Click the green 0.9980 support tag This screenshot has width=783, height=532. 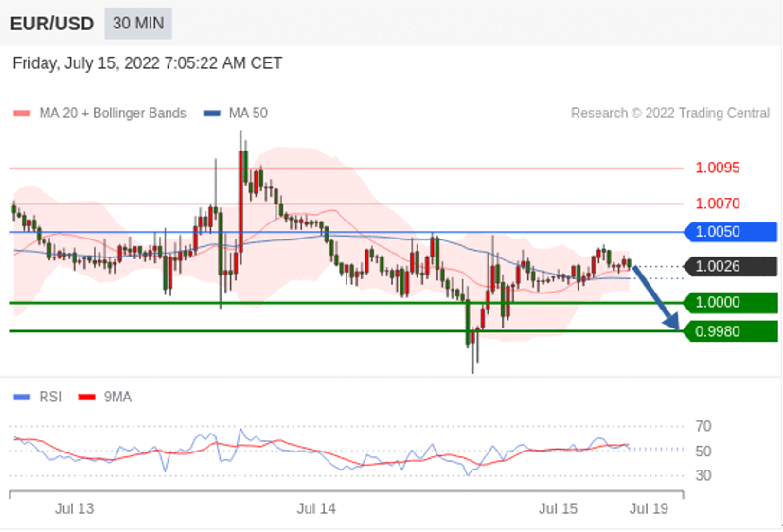(x=730, y=331)
